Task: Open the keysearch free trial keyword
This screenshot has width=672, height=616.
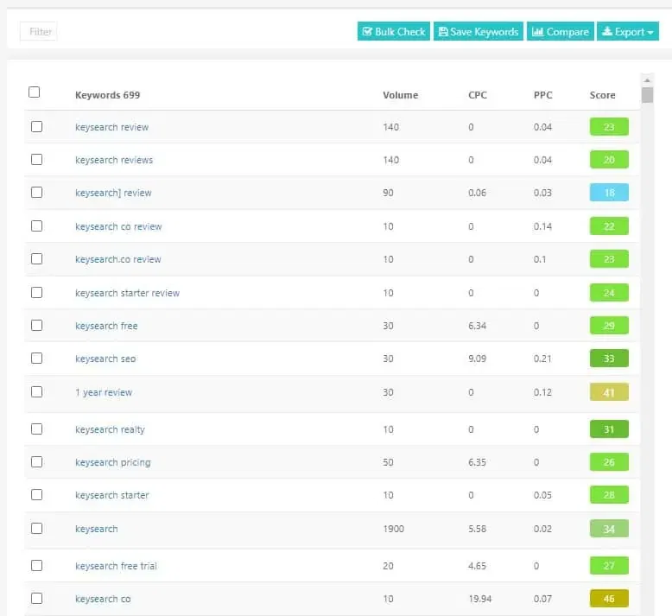Action: pos(116,566)
